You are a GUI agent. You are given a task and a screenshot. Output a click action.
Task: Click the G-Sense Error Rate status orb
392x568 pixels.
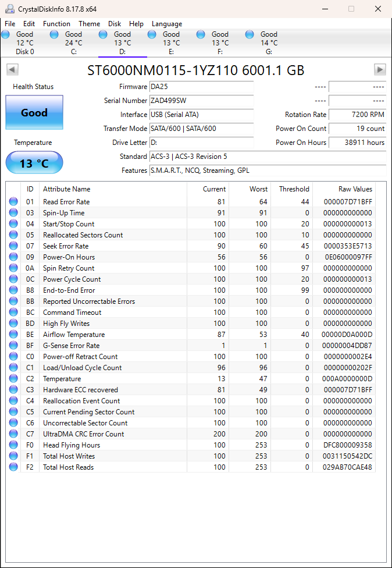(13, 346)
